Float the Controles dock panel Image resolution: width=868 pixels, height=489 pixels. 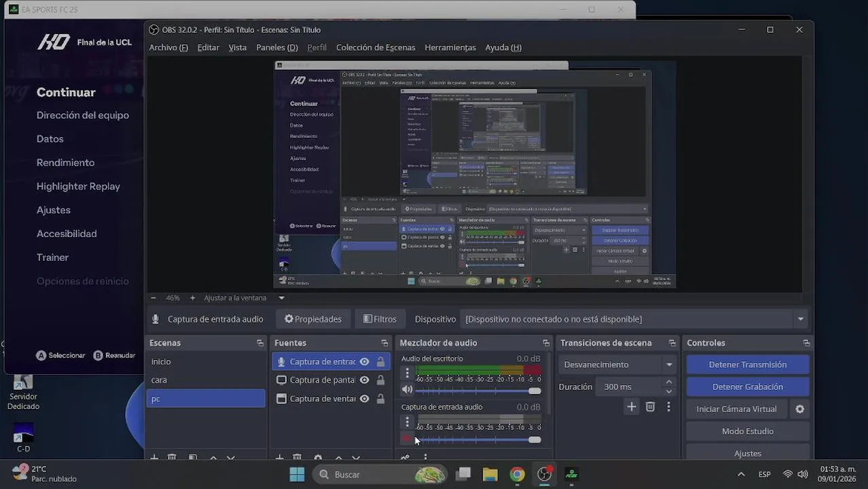(x=806, y=343)
